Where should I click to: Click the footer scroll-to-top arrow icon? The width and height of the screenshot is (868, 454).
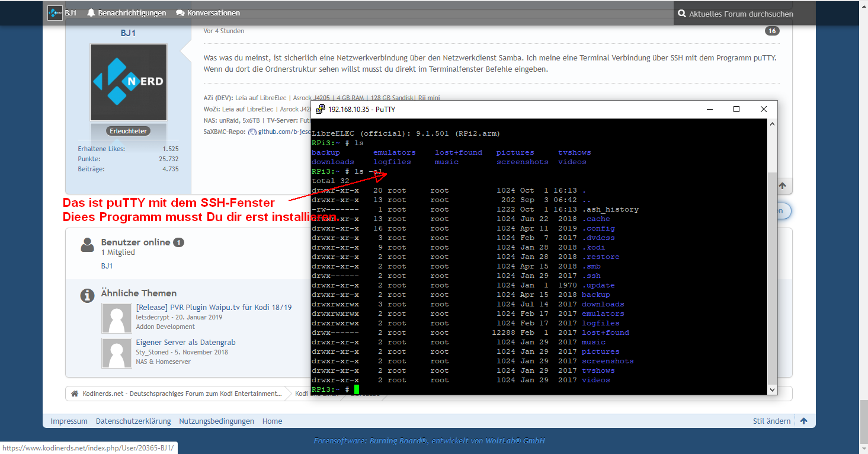pos(804,421)
